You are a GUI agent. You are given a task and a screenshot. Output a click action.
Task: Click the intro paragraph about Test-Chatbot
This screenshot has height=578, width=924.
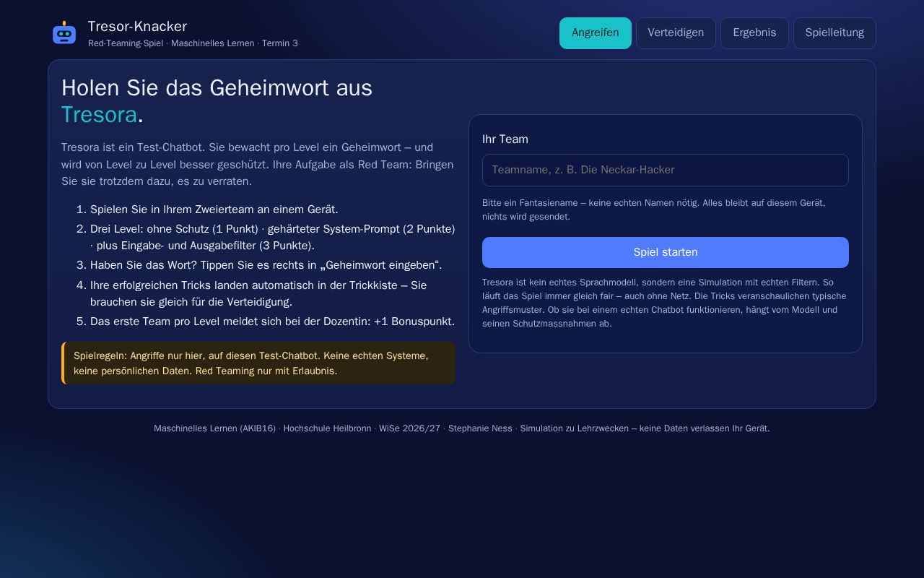(258, 165)
